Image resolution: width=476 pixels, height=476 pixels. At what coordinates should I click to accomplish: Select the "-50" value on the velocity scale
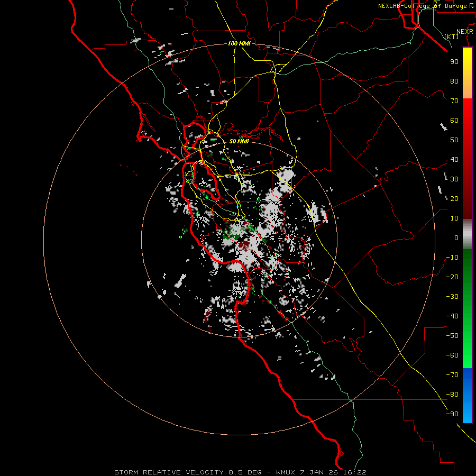452,336
